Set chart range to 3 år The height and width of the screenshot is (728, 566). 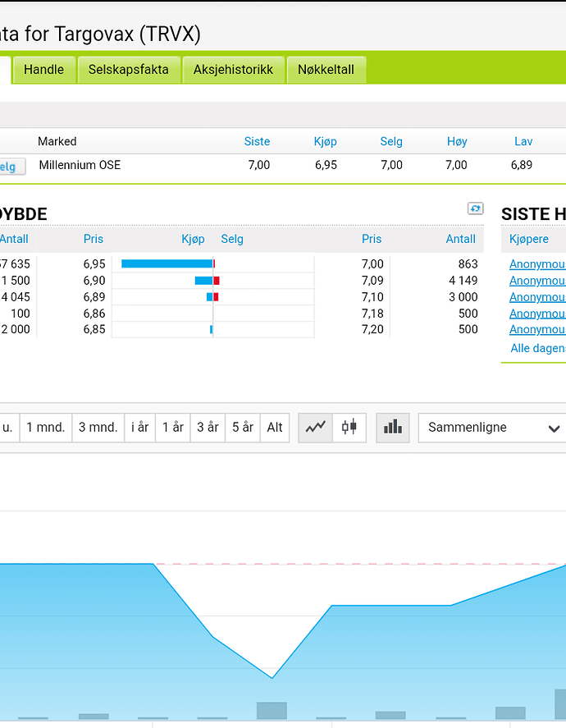coord(208,428)
